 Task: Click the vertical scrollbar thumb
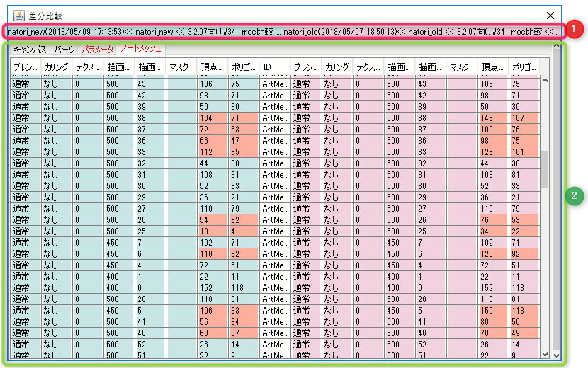tap(545, 170)
